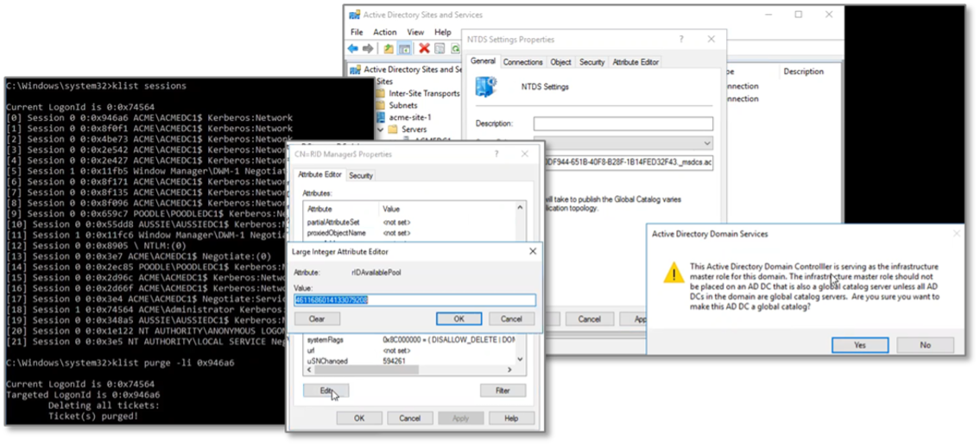The width and height of the screenshot is (980, 447).
Task: Click scroll-down arrow of the Attributes list
Action: pos(520,359)
